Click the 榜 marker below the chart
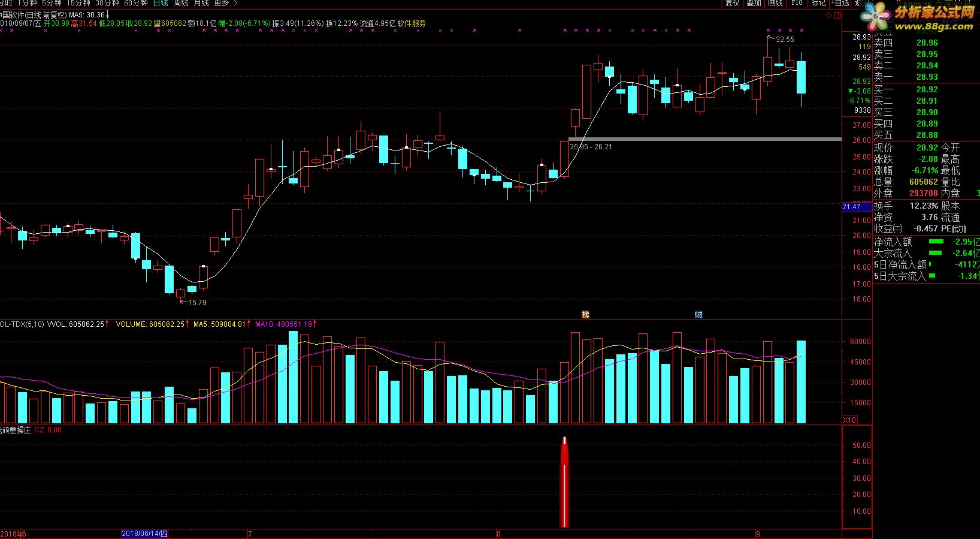This screenshot has height=539, width=980. 585,314
